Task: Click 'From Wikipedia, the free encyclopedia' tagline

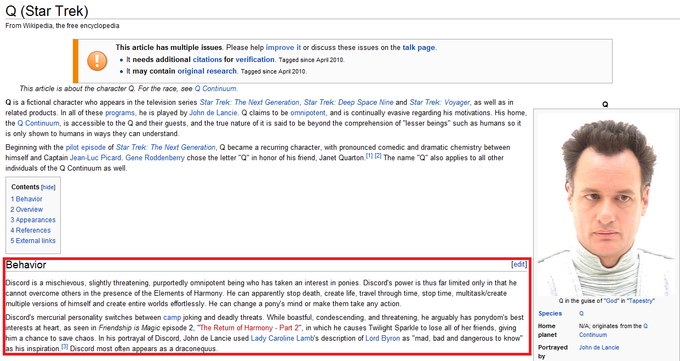Action: [62, 26]
